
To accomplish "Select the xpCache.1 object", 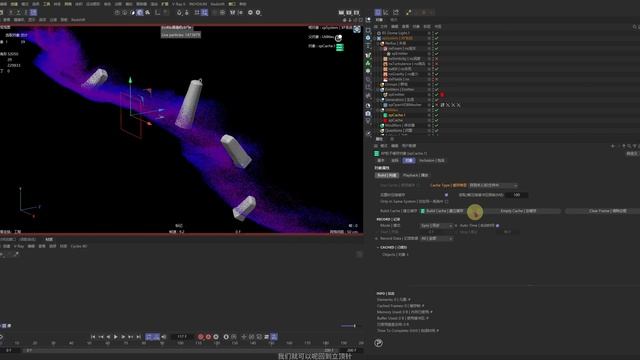I will pyautogui.click(x=396, y=115).
